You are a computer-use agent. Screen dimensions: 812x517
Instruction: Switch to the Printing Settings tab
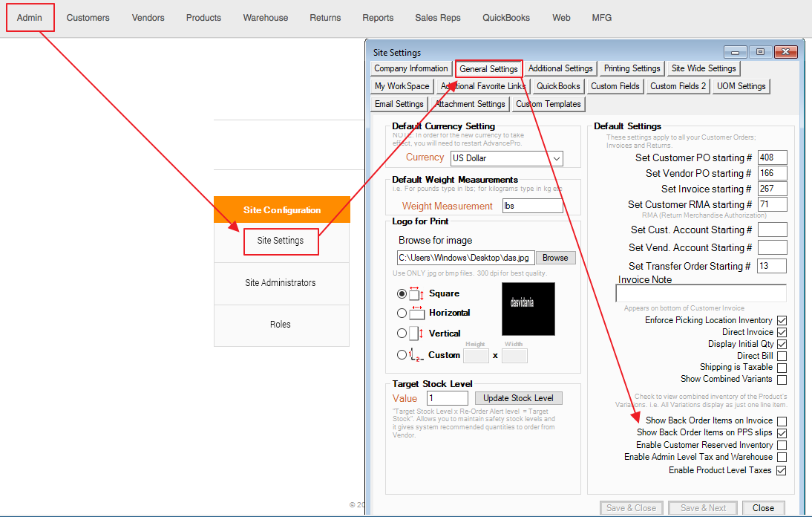[x=632, y=68]
